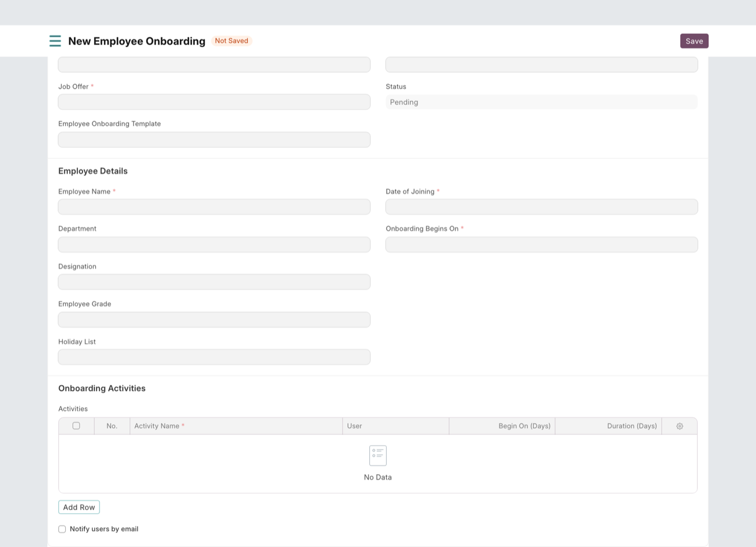Focus the Job Offer field
The width and height of the screenshot is (756, 547).
tap(214, 102)
